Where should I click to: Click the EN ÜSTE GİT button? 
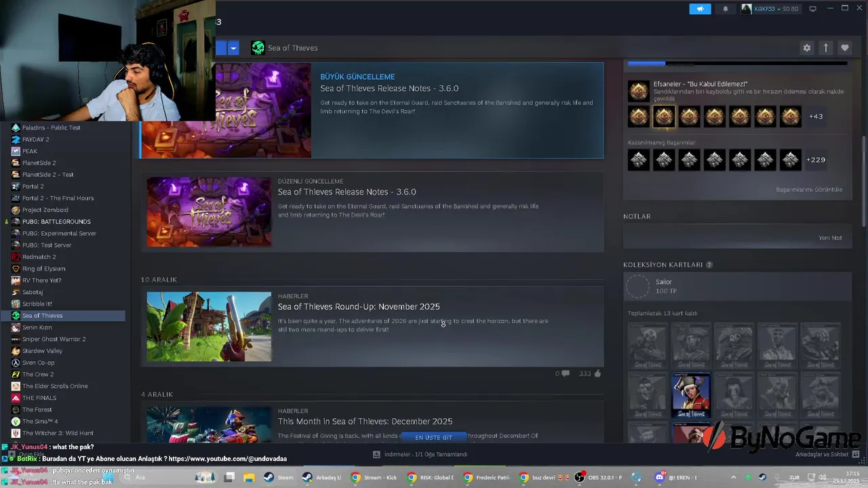(433, 438)
